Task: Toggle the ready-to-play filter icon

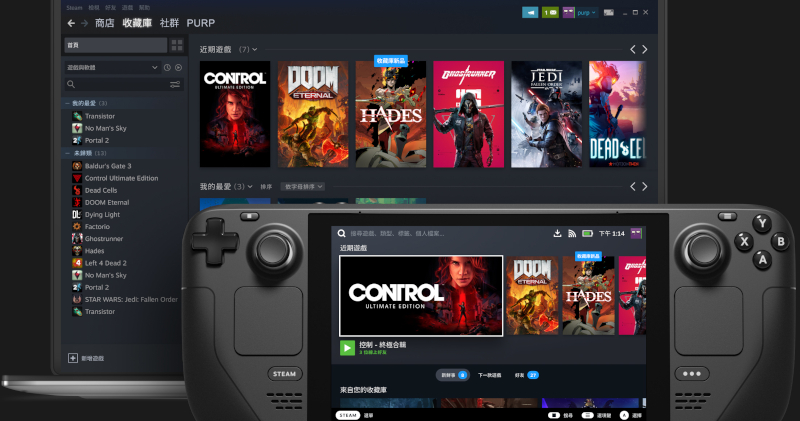Action: pos(179,67)
